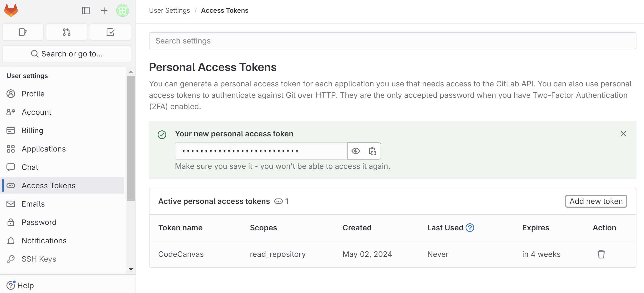Open your profile avatar menu

[122, 11]
